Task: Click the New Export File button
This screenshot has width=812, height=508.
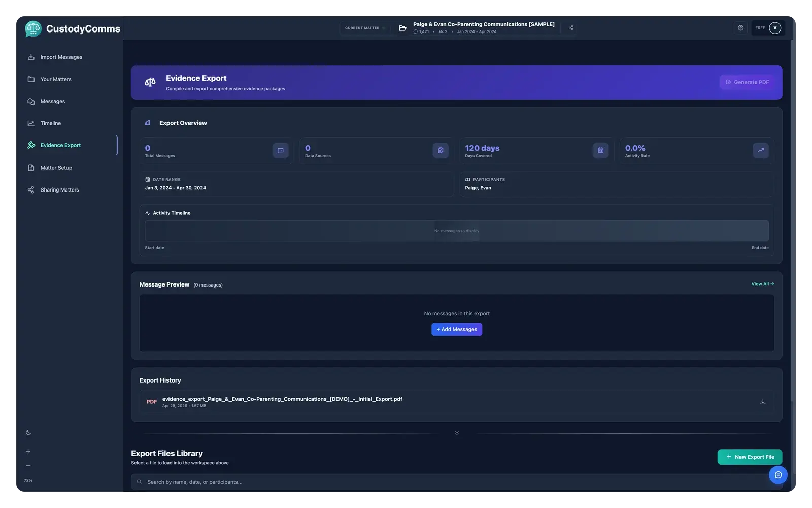Action: (750, 457)
